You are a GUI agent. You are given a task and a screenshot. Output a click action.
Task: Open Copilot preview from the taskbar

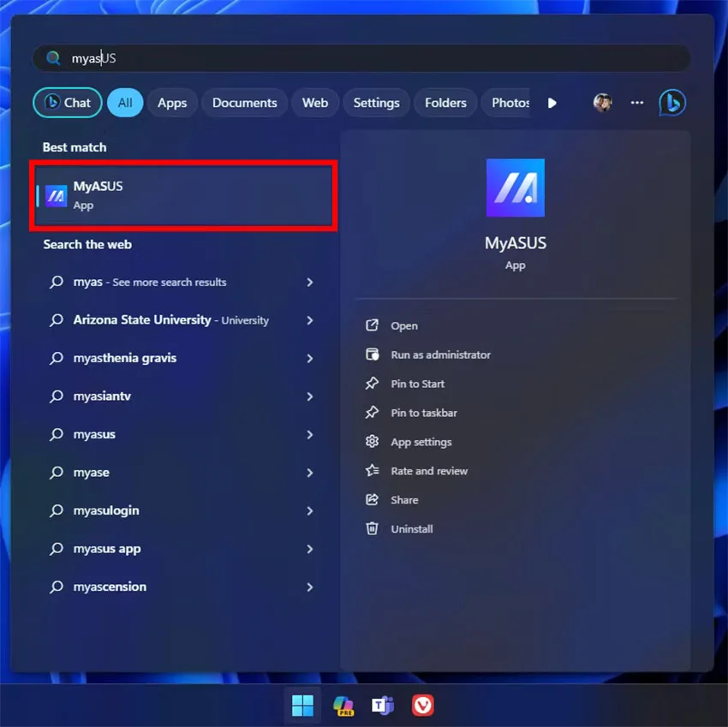point(343,706)
